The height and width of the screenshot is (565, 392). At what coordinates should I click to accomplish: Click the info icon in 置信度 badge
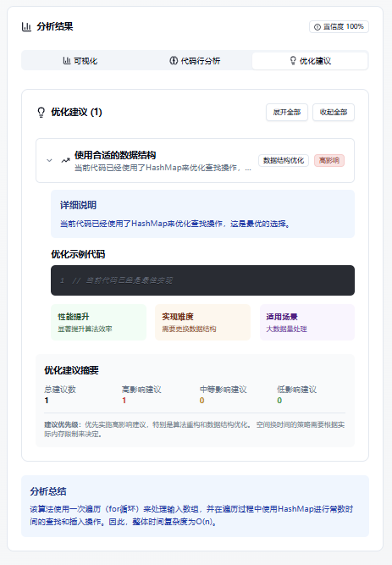(317, 27)
